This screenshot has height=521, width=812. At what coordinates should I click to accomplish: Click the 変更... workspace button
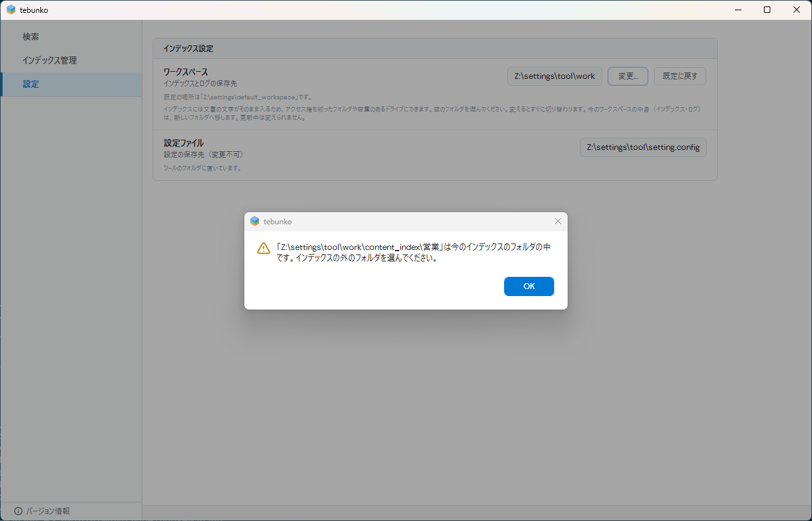point(628,76)
